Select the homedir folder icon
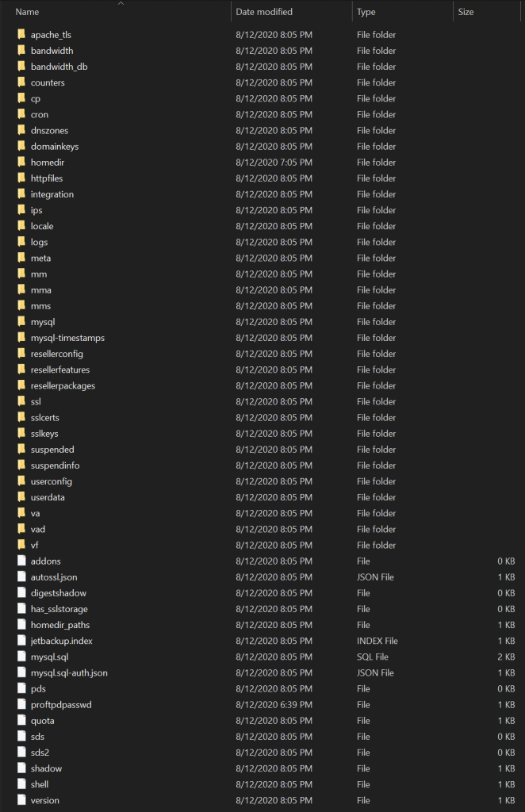Image resolution: width=525 pixels, height=812 pixels. [21, 163]
